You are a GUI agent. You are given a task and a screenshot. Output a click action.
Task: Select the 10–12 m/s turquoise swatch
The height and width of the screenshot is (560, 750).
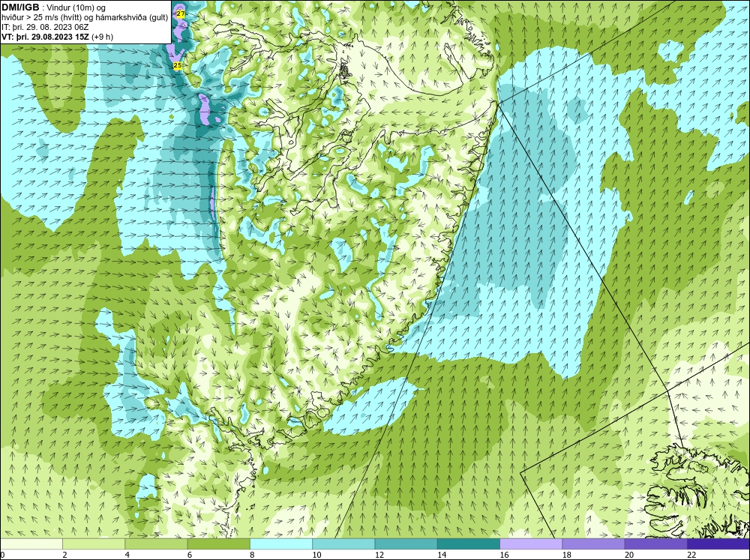pyautogui.click(x=343, y=544)
